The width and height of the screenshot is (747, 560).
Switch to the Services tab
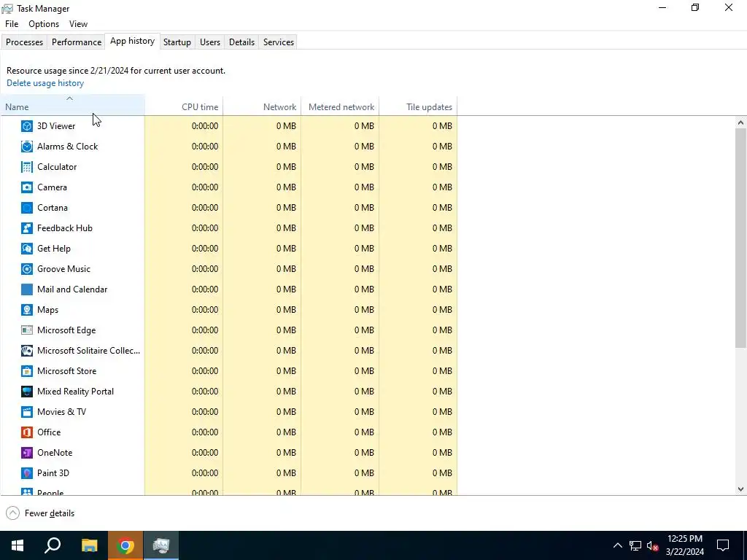pyautogui.click(x=278, y=42)
